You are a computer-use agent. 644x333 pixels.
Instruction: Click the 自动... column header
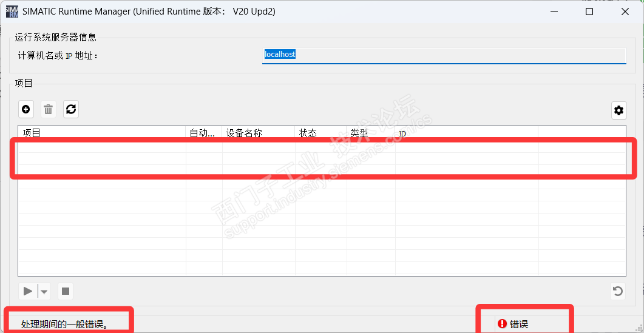click(x=204, y=133)
